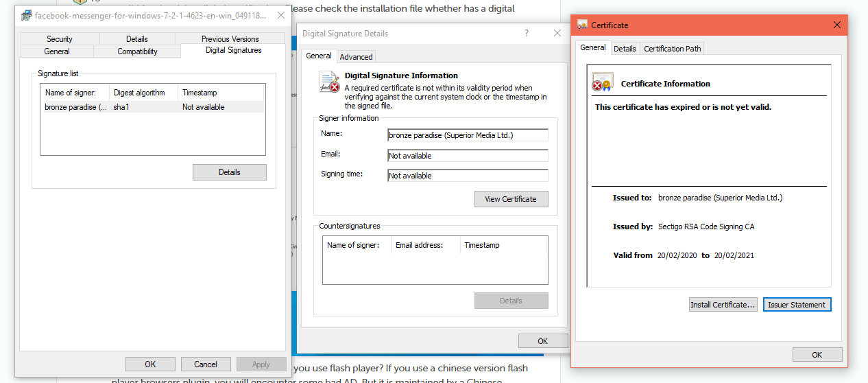This screenshot has width=868, height=383.
Task: Click the certificate icon in Certificate title bar
Action: [582, 25]
